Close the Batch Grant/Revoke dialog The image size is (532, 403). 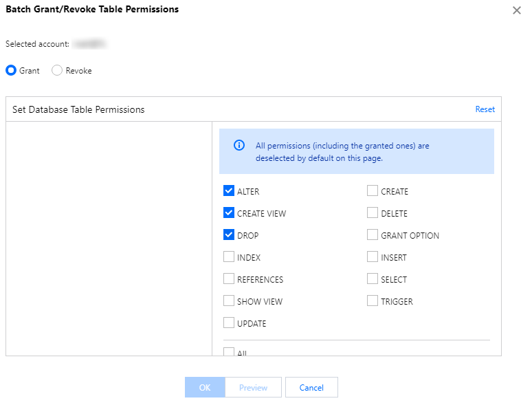click(x=517, y=10)
